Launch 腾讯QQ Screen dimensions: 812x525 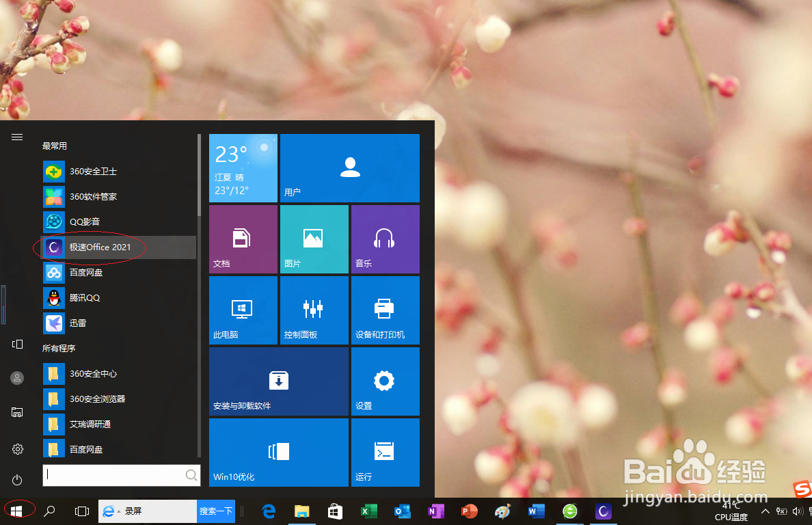point(119,298)
